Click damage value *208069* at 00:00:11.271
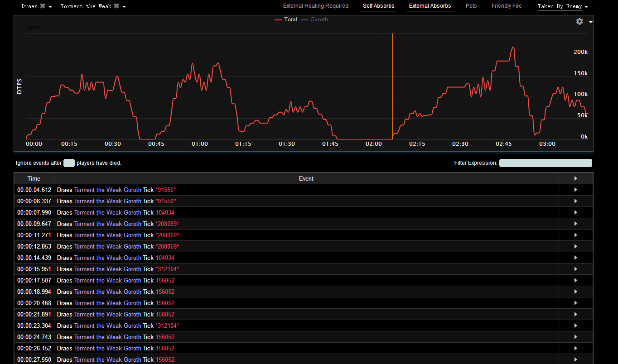618x364 pixels. 167,235
